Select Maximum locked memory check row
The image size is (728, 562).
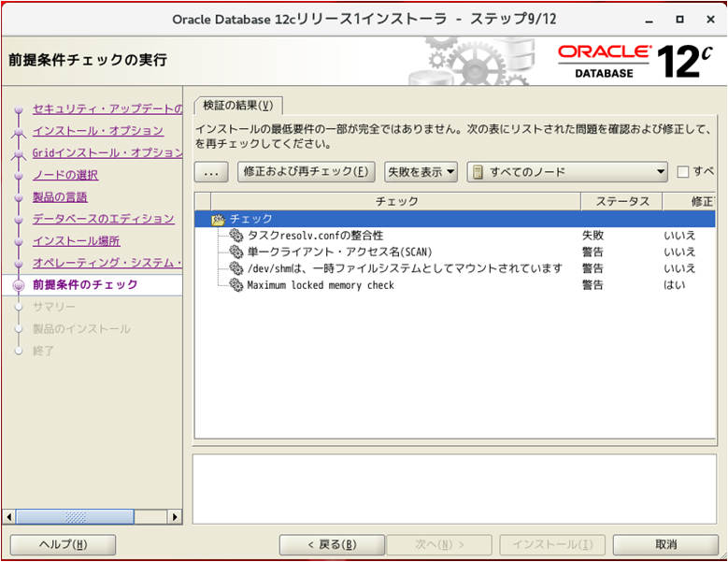(455, 285)
